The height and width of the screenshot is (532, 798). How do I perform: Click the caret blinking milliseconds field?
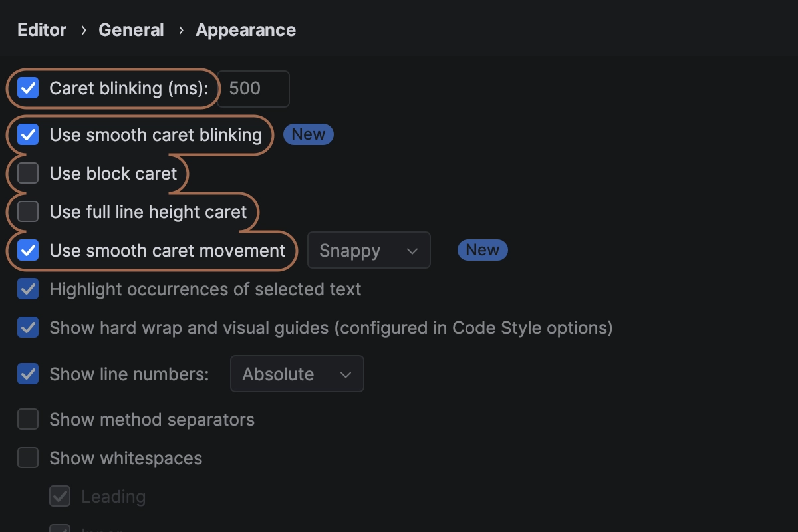tap(253, 88)
